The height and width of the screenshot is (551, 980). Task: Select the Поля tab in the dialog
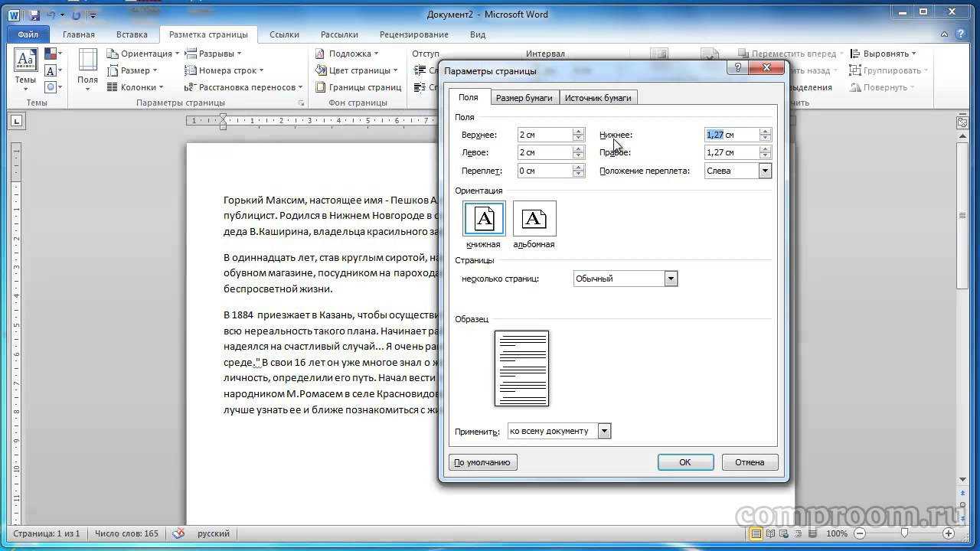point(469,97)
